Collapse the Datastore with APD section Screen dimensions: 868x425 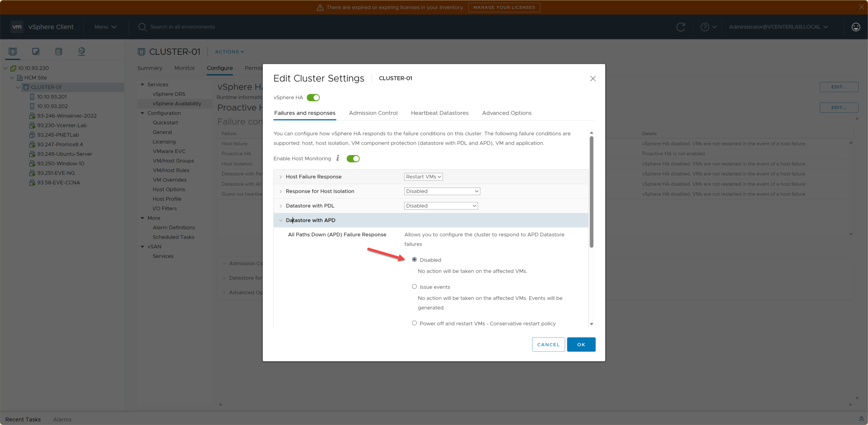click(281, 220)
